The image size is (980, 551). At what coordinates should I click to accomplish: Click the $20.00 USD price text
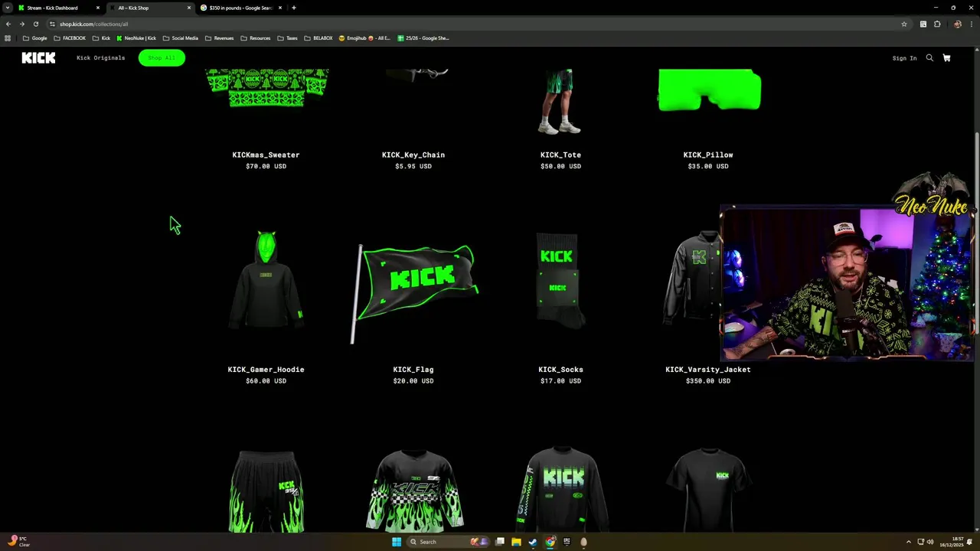413,381
